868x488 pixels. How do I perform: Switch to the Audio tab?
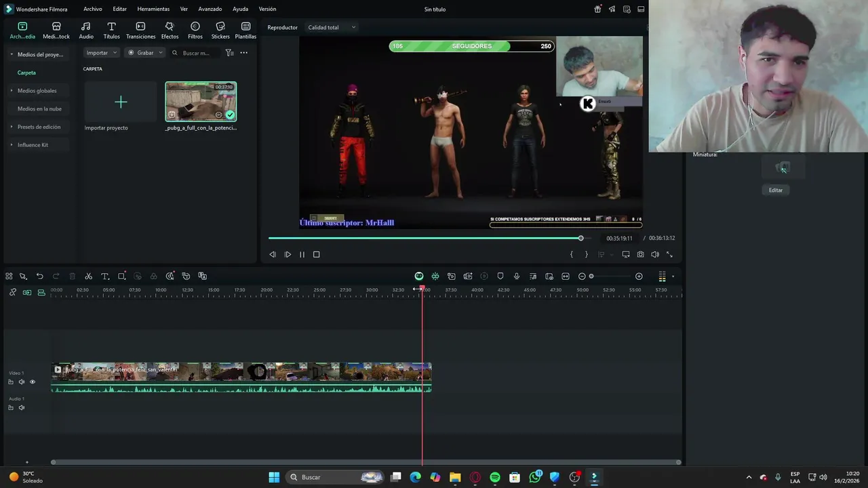86,30
